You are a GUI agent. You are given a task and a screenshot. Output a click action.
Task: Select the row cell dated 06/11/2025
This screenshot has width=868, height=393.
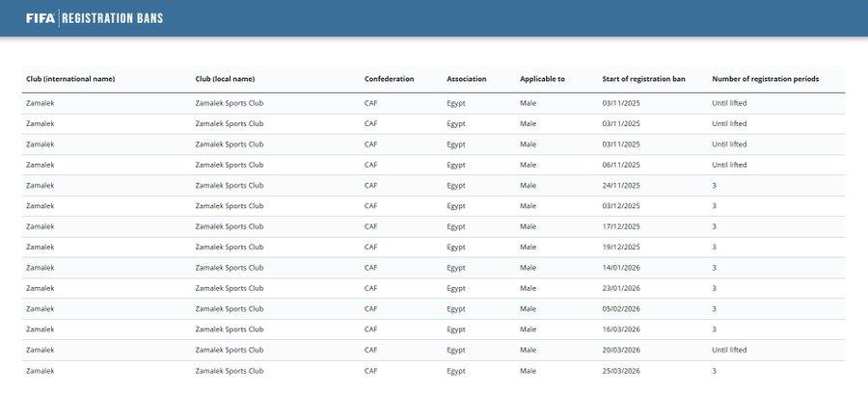[x=621, y=165]
